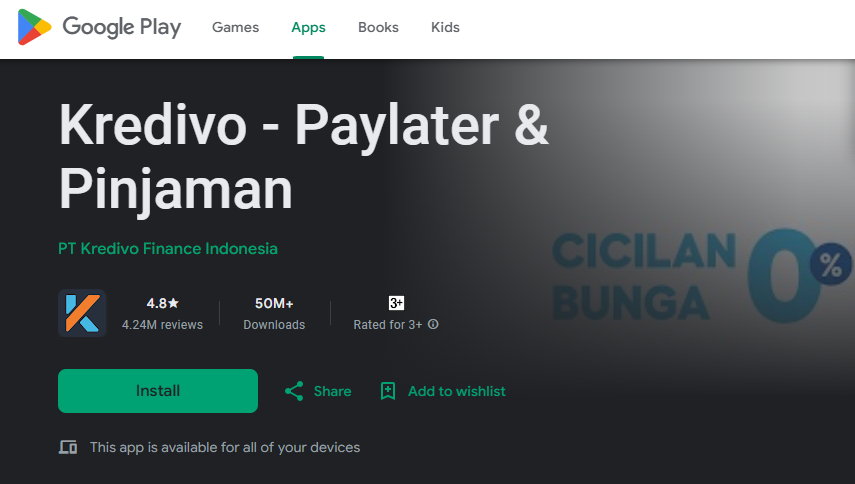Click the star beside 4.8 rating
Image resolution: width=855 pixels, height=484 pixels.
click(x=173, y=303)
